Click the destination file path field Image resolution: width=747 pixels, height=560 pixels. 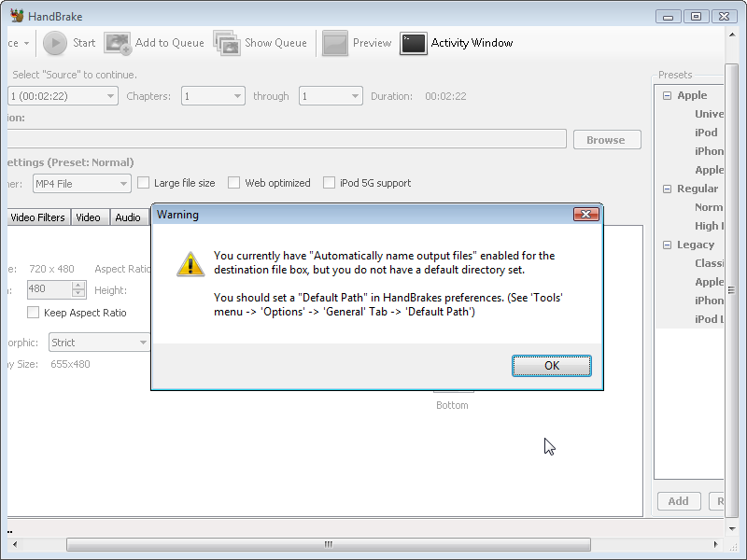point(280,138)
